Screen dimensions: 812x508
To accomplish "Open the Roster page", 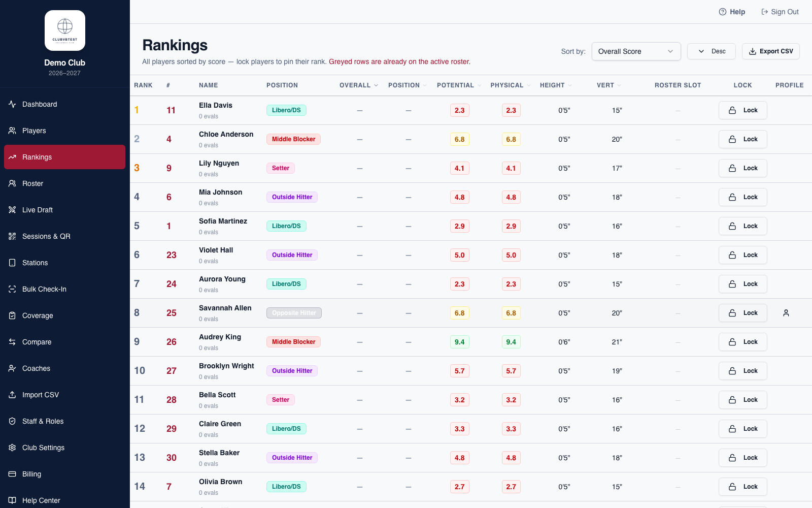I will pyautogui.click(x=64, y=183).
